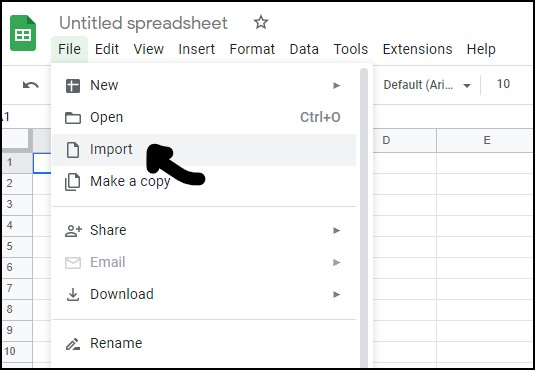Image resolution: width=535 pixels, height=370 pixels.
Task: Star the Untitled spreadsheet
Action: (x=261, y=23)
